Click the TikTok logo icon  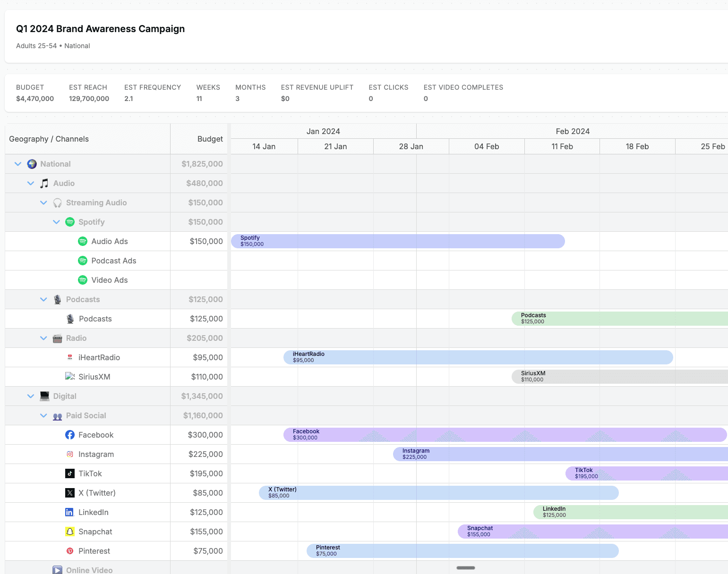(x=70, y=473)
